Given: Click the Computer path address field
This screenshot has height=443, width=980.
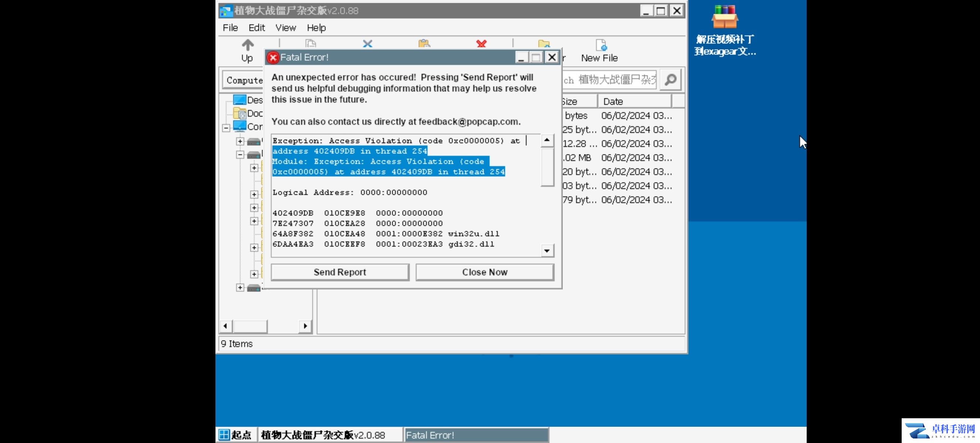Looking at the screenshot, I should point(243,80).
